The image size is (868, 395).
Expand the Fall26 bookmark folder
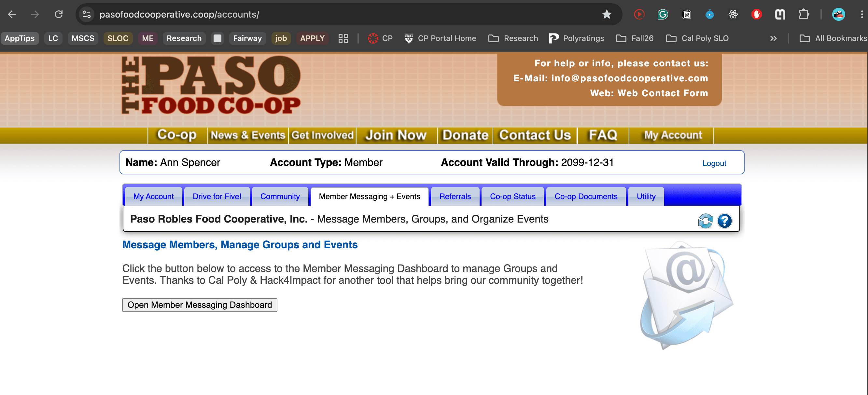(x=635, y=38)
